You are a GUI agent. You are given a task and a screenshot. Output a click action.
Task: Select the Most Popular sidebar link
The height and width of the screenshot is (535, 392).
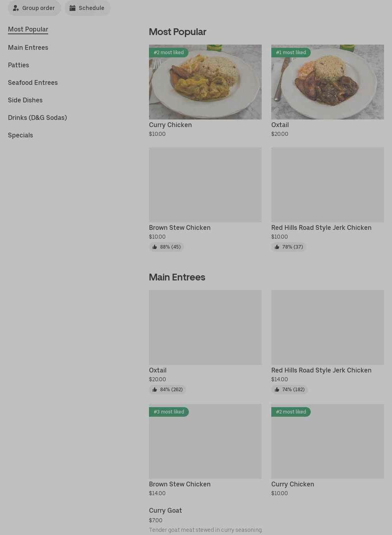point(28,29)
